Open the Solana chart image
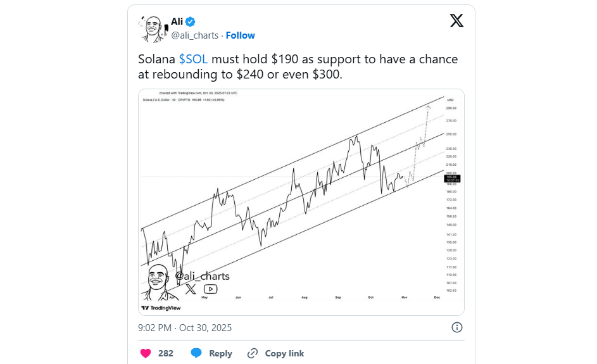The width and height of the screenshot is (597, 364). 301,203
